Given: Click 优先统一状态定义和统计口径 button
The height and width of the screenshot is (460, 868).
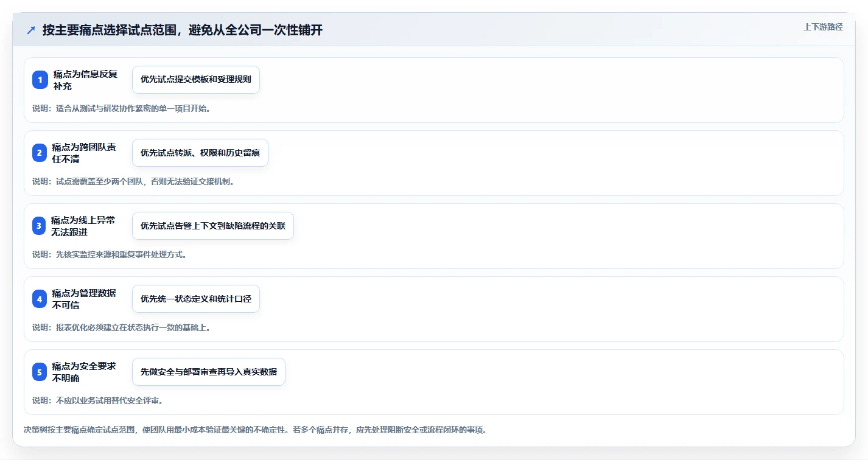Looking at the screenshot, I should (x=196, y=299).
